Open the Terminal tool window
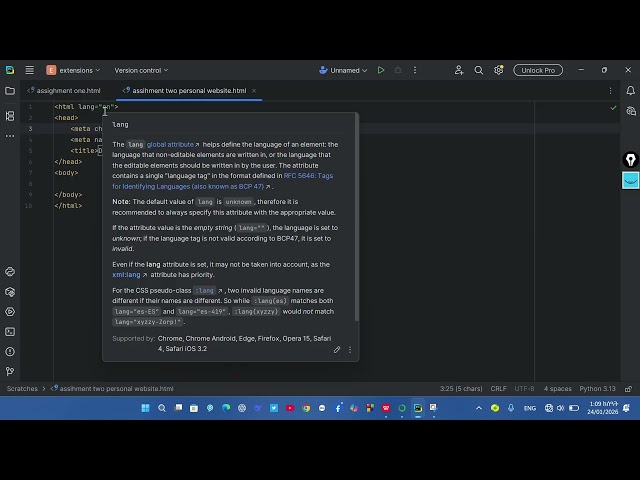640x480 pixels. click(10, 332)
